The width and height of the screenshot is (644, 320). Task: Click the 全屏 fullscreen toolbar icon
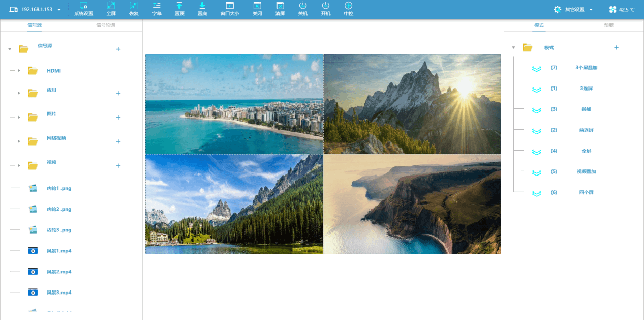tap(111, 9)
